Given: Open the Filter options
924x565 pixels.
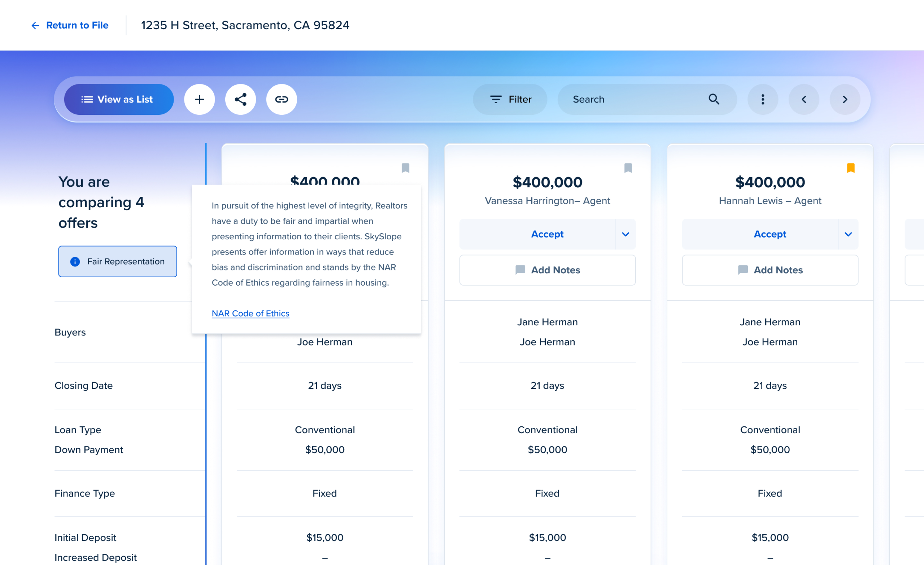Looking at the screenshot, I should tap(510, 99).
